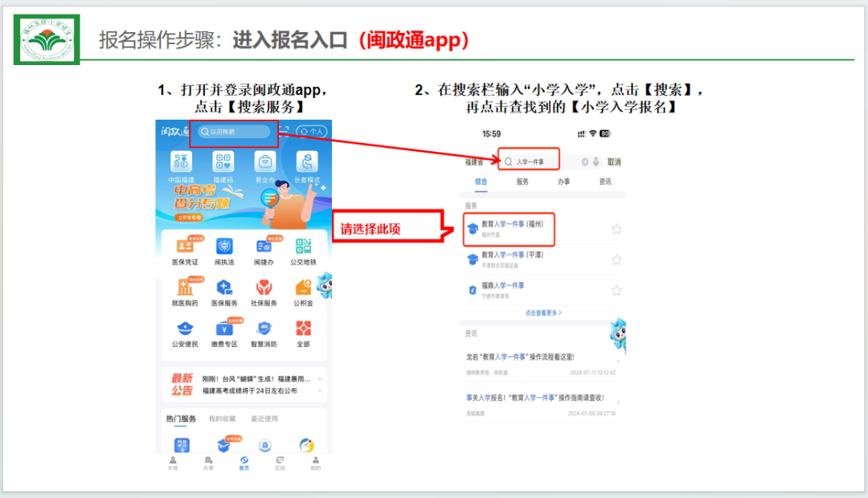Viewport: 868px width, 498px height.
Task: Open 医保凭证 service icon
Action: 185,246
